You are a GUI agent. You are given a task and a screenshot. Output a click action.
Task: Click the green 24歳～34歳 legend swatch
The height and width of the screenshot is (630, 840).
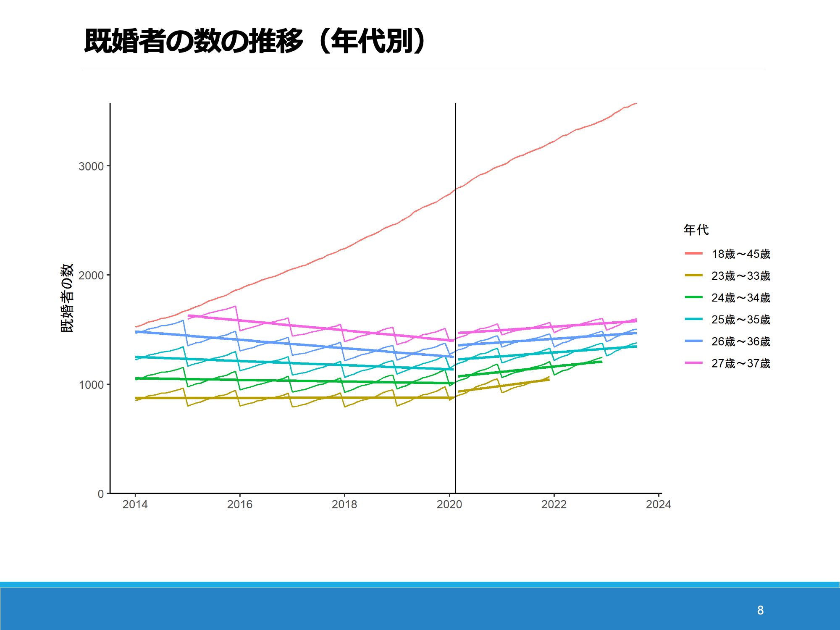[x=694, y=297]
